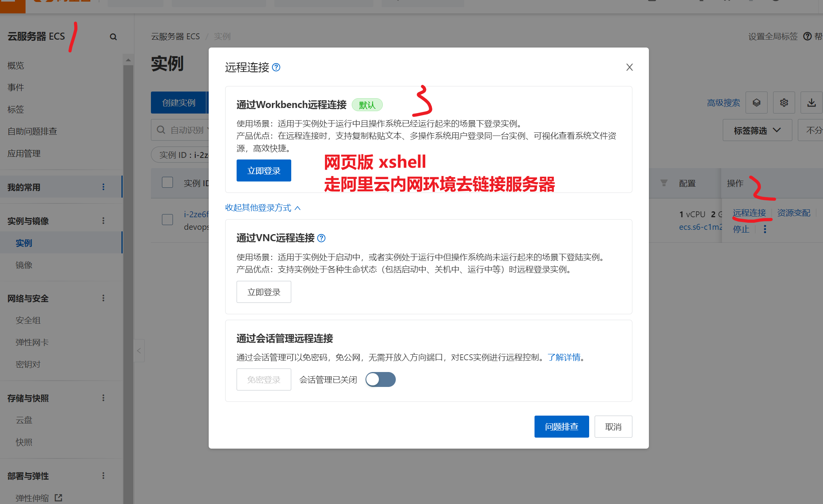
Task: Open three-dot menu beside 我的常用
Action: pos(103,187)
